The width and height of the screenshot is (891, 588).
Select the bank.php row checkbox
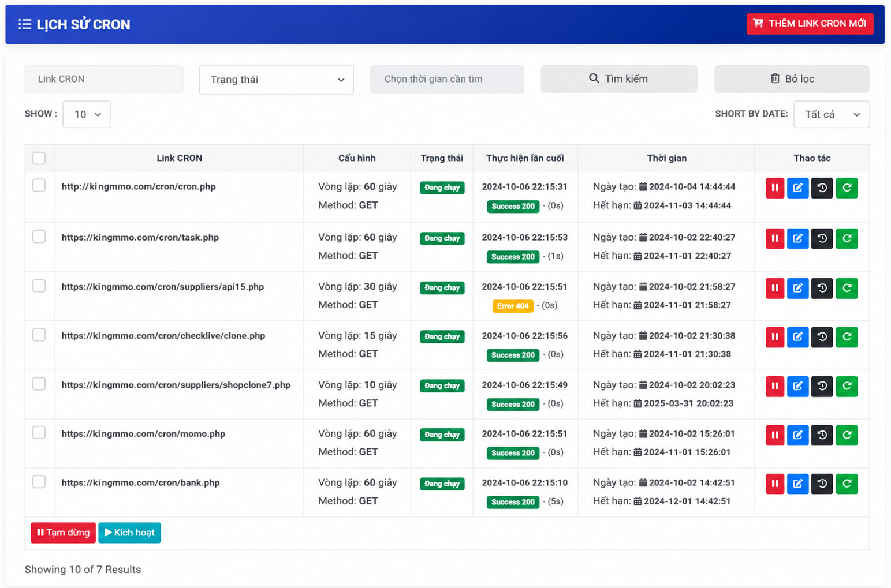click(x=39, y=482)
